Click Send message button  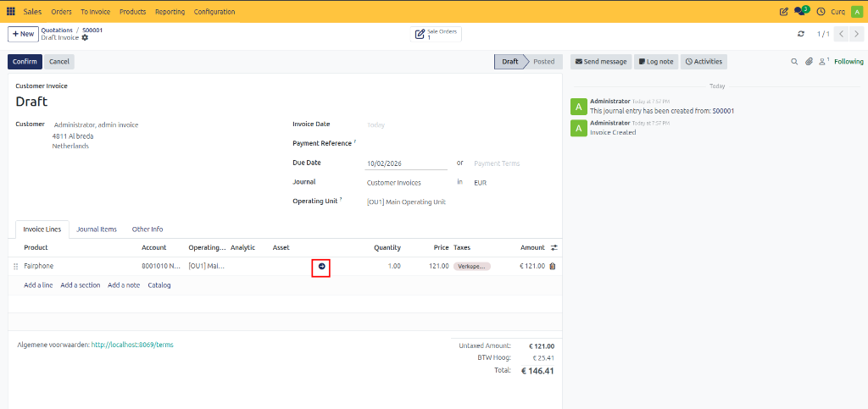pyautogui.click(x=601, y=61)
